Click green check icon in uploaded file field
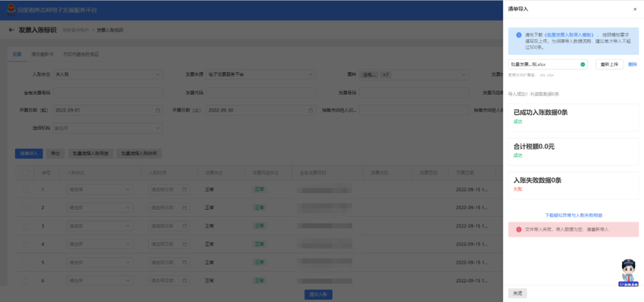Viewport: 644px width, 302px height. (582, 64)
